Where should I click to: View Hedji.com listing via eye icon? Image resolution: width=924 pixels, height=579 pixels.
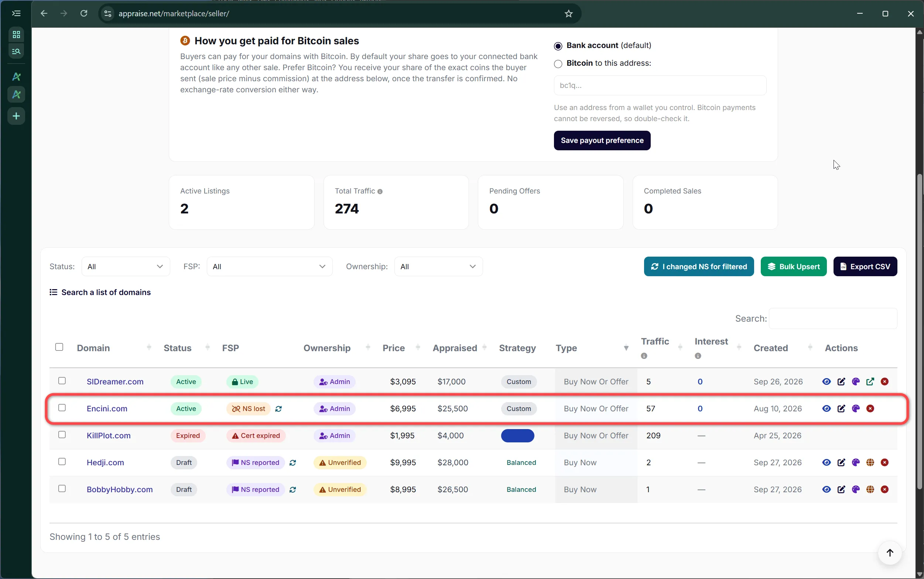(x=827, y=462)
